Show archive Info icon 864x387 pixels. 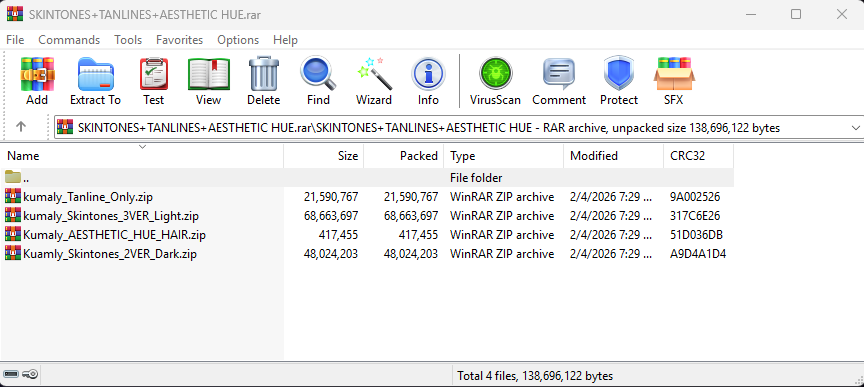(x=428, y=74)
